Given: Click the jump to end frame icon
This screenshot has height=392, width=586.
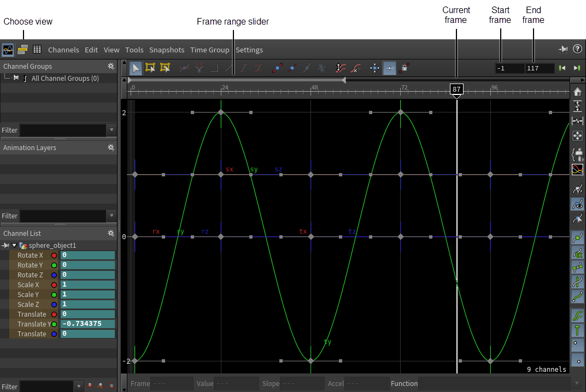Looking at the screenshot, I should coord(577,68).
